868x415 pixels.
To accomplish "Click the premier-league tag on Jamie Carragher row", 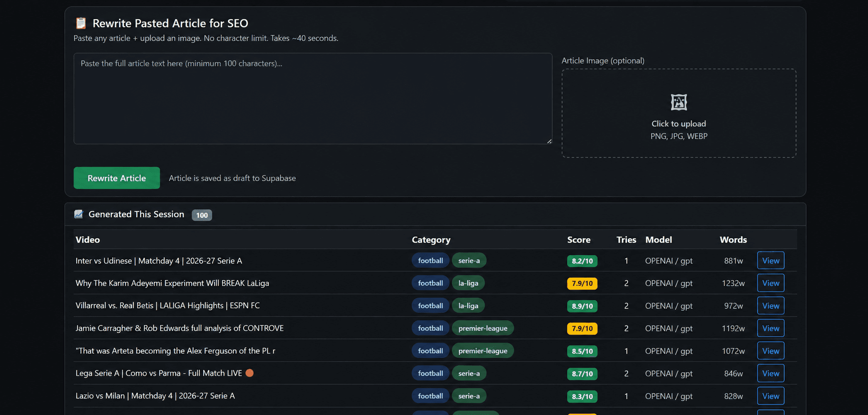I will [x=483, y=328].
